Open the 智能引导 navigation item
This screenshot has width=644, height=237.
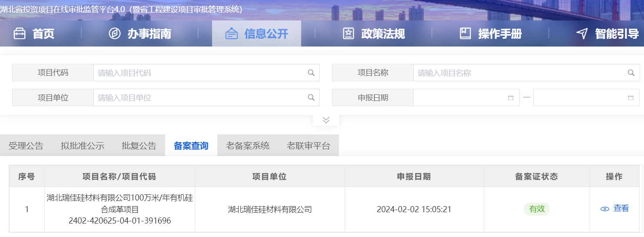coord(607,33)
